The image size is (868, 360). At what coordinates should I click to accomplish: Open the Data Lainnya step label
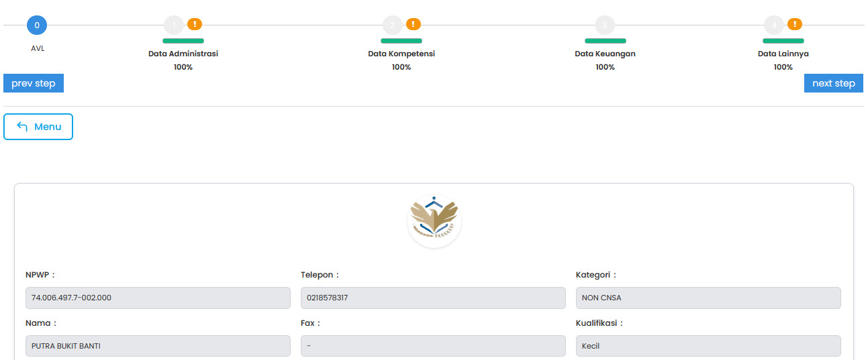[783, 54]
